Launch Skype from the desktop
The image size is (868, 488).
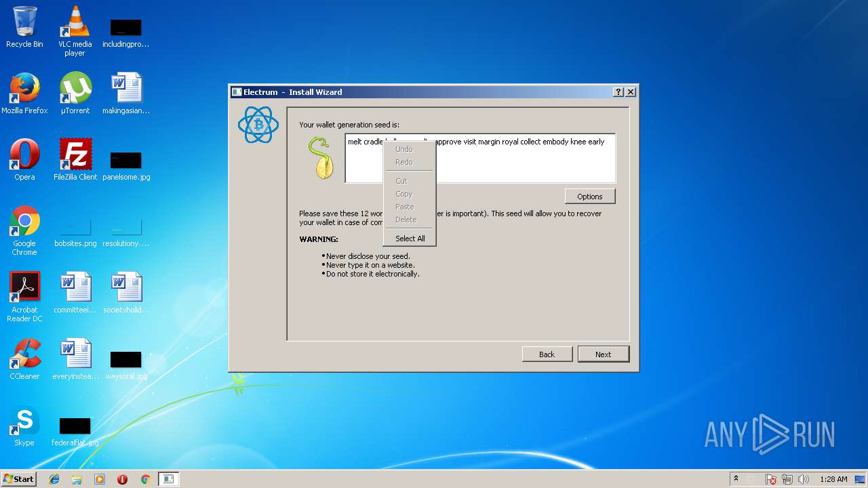[24, 426]
